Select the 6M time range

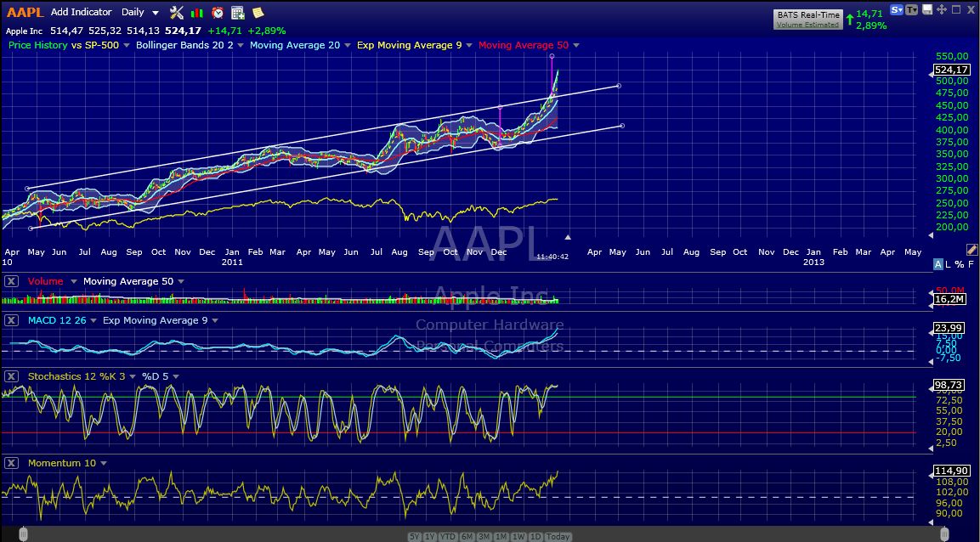point(467,536)
